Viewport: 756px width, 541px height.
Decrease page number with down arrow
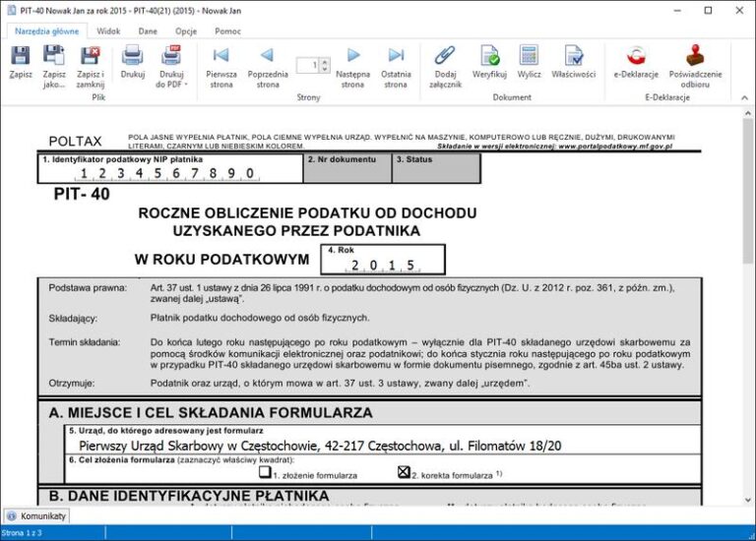pos(325,69)
